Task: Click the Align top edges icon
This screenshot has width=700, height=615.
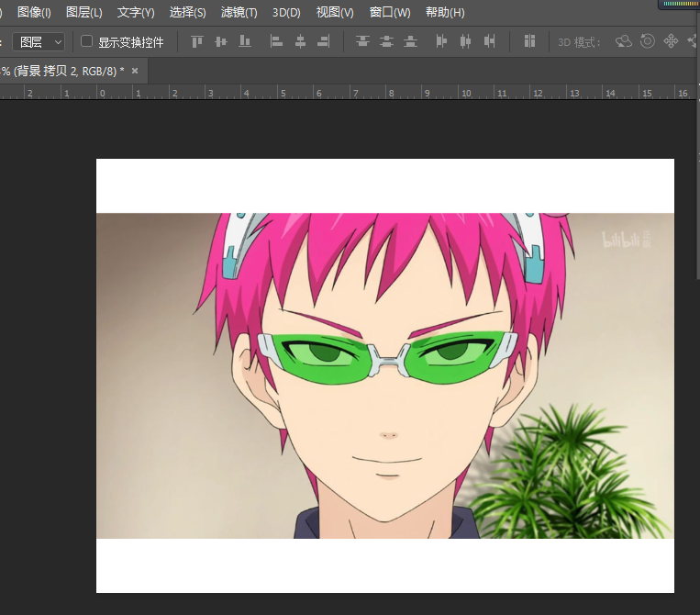Action: 197,42
